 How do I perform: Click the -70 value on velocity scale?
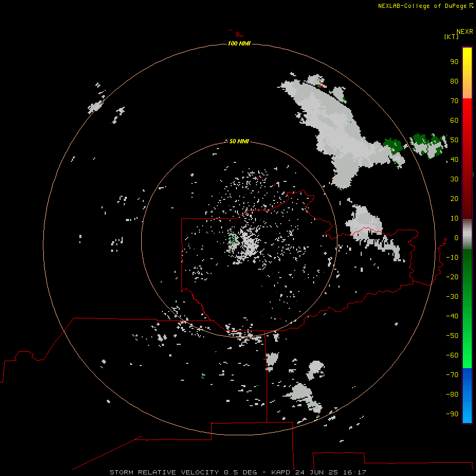(452, 375)
